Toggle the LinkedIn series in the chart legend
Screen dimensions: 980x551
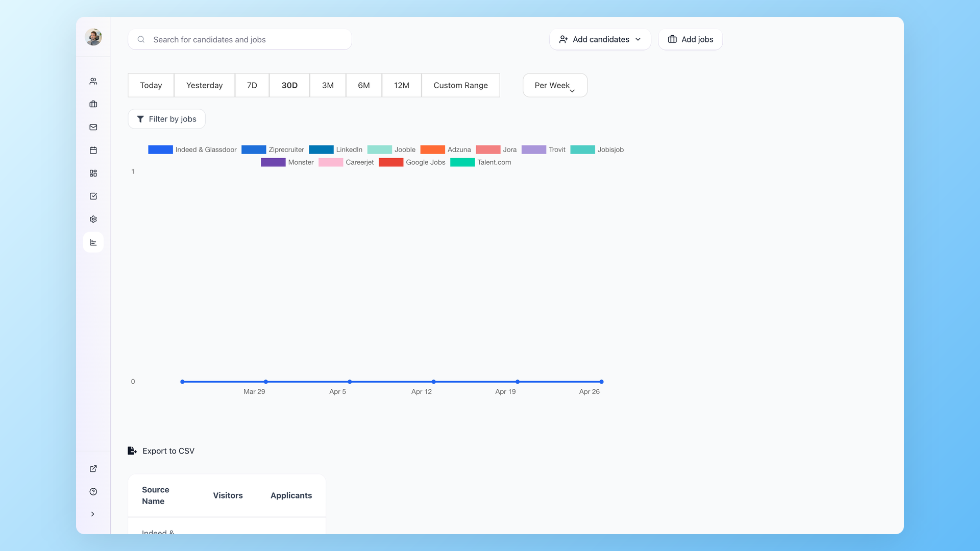coord(336,149)
